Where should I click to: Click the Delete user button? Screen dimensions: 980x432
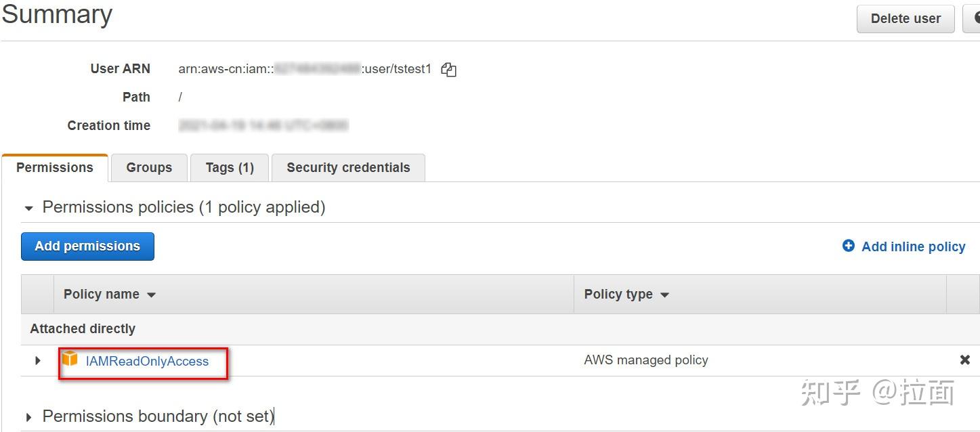[905, 18]
